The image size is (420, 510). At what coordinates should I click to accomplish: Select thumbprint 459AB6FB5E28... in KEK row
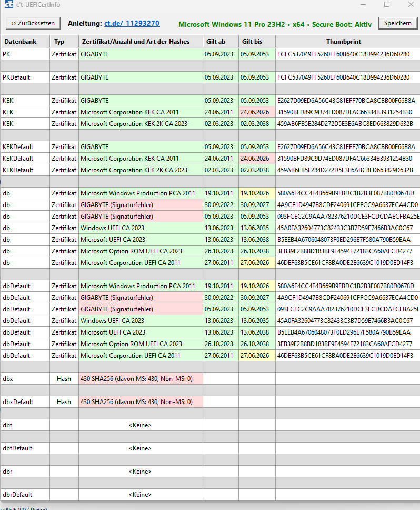click(347, 124)
